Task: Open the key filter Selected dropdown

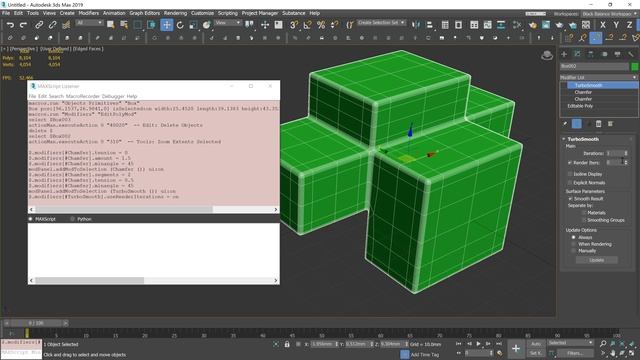Action: point(570,343)
